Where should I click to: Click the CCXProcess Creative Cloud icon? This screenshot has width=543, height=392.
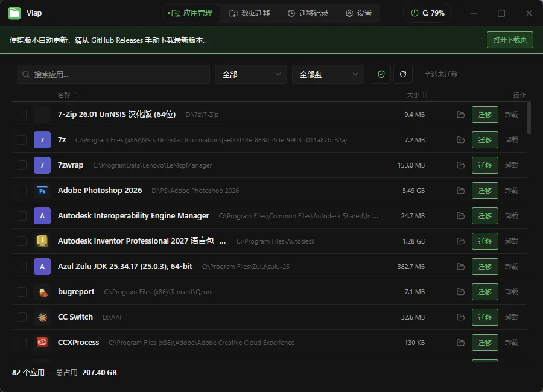pos(42,343)
